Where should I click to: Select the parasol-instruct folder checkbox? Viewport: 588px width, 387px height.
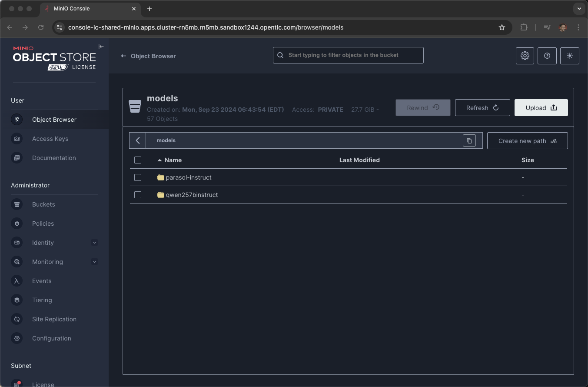coord(138,177)
